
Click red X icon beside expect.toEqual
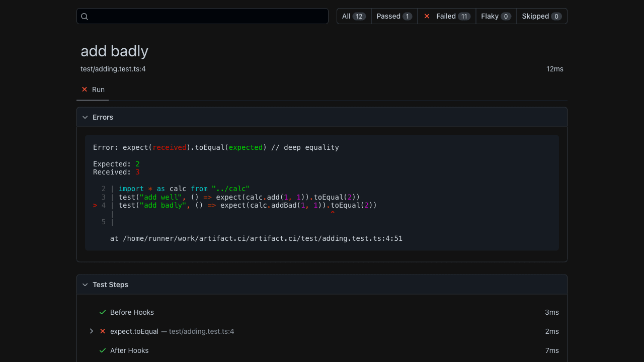[x=103, y=331]
